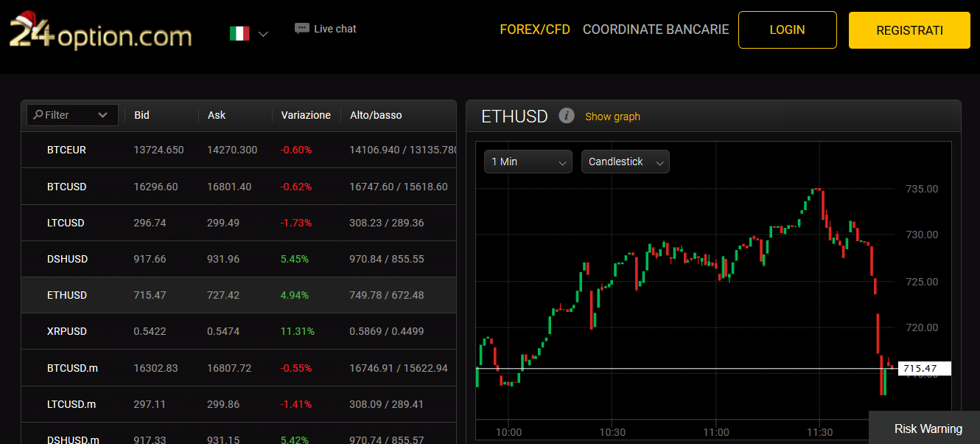This screenshot has height=444, width=980.
Task: Select the ETHUSD instrument row
Action: point(239,295)
